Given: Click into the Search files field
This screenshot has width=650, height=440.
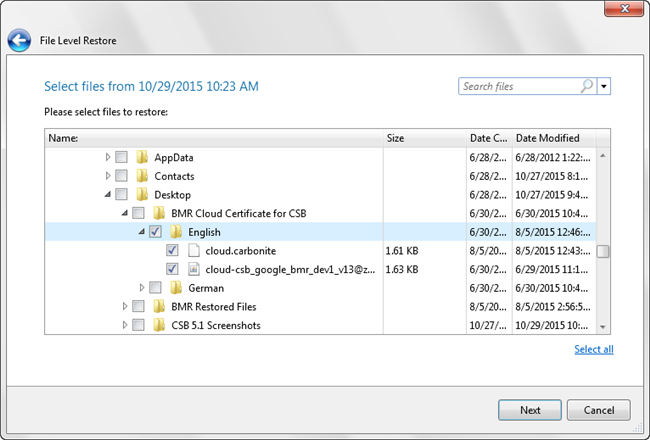Looking at the screenshot, I should click(518, 87).
